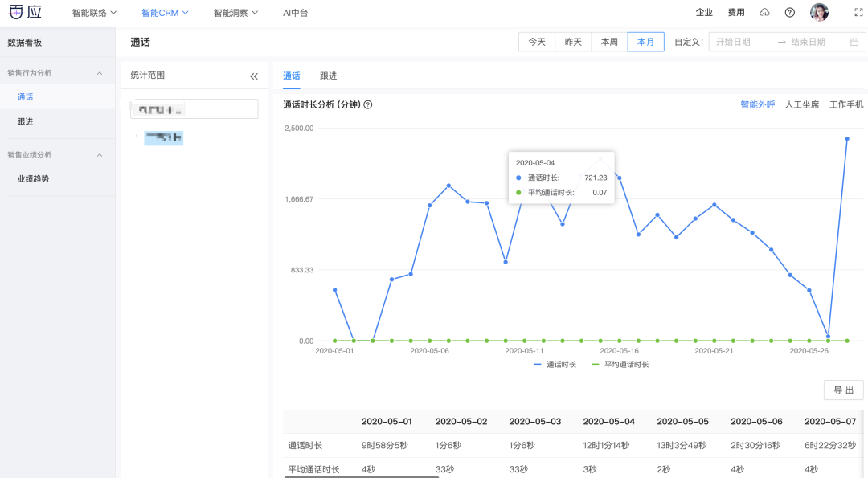Open the 智能CRM dropdown menu
The height and width of the screenshot is (478, 868).
[165, 13]
